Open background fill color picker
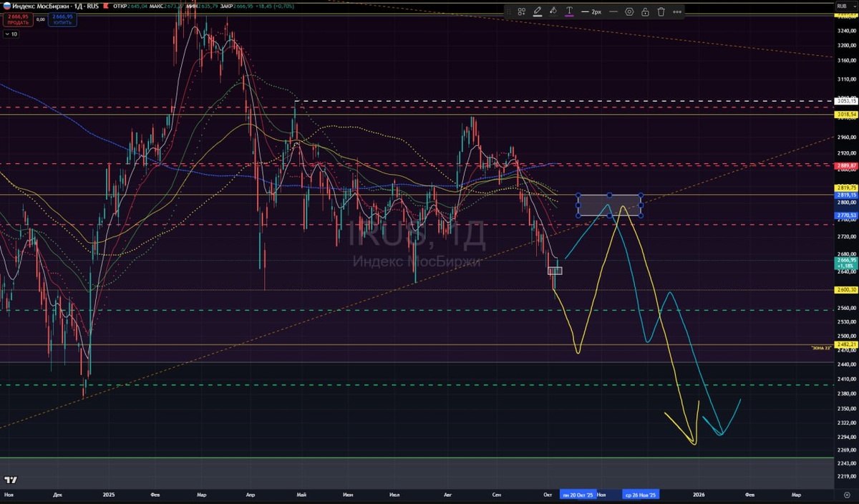The width and height of the screenshot is (859, 504). (x=553, y=11)
